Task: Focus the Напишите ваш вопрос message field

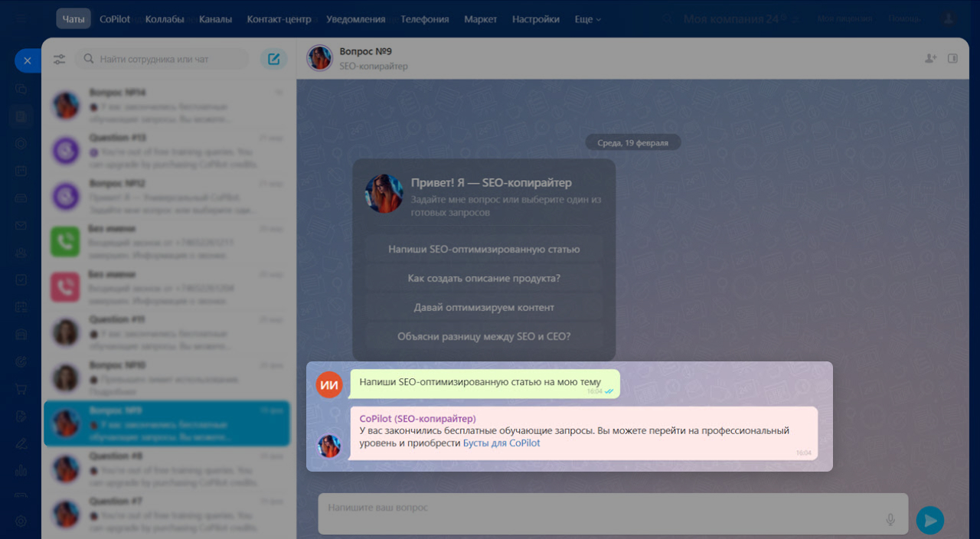Action: pos(612,513)
